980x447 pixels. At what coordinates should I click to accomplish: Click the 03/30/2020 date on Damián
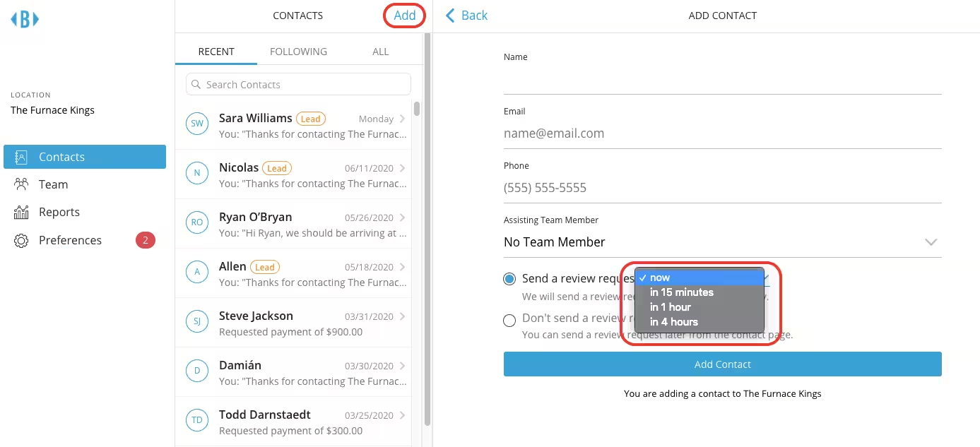click(369, 366)
